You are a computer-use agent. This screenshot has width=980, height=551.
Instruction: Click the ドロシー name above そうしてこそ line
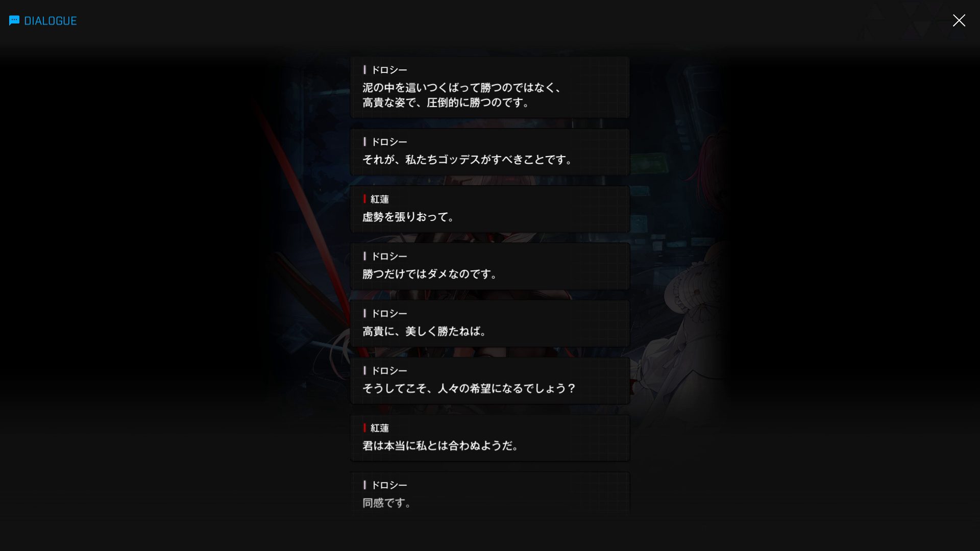(x=389, y=370)
